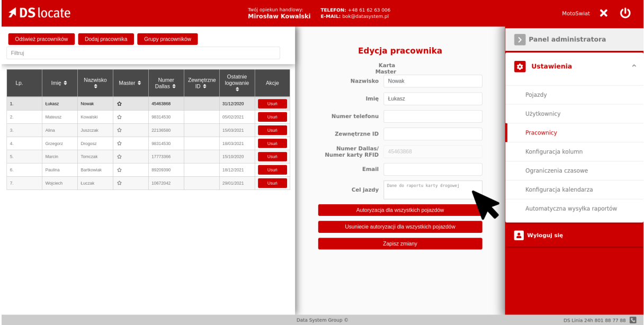Click the Odśwież pracowników button
Image resolution: width=644 pixels, height=325 pixels.
coord(42,39)
